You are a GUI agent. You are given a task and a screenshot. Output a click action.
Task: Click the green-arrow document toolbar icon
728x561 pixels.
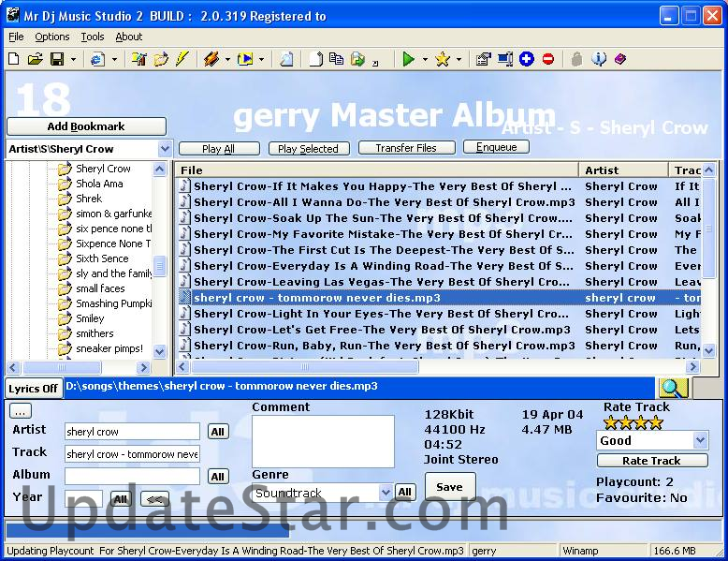coord(358,59)
